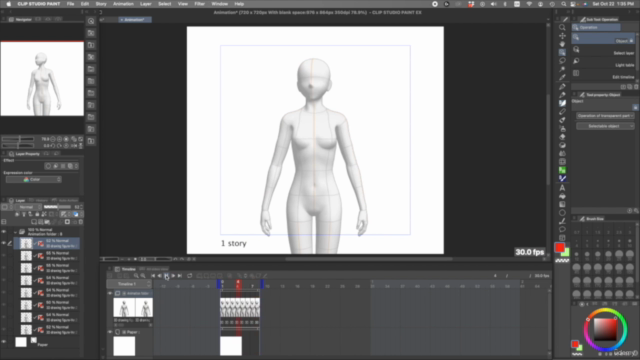The image size is (640, 360).
Task: Toggle clip to layer below icon
Action: coord(17,214)
